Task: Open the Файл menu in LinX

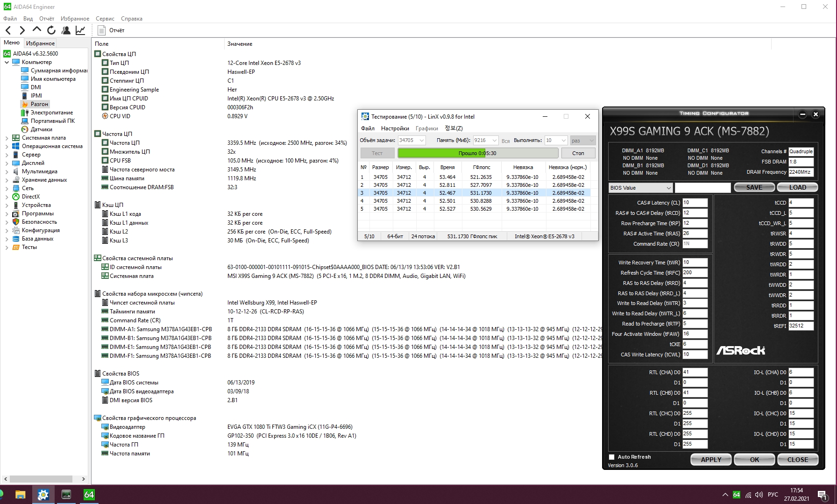Action: [x=368, y=128]
